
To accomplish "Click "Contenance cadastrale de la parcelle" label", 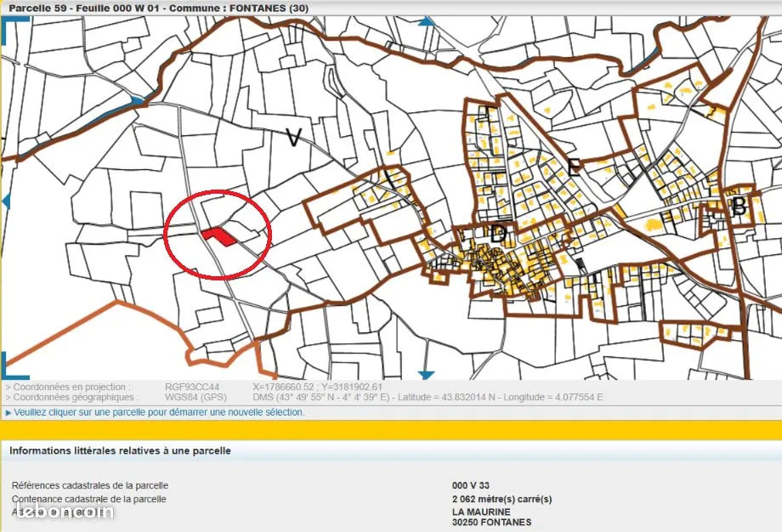I will coord(89,499).
